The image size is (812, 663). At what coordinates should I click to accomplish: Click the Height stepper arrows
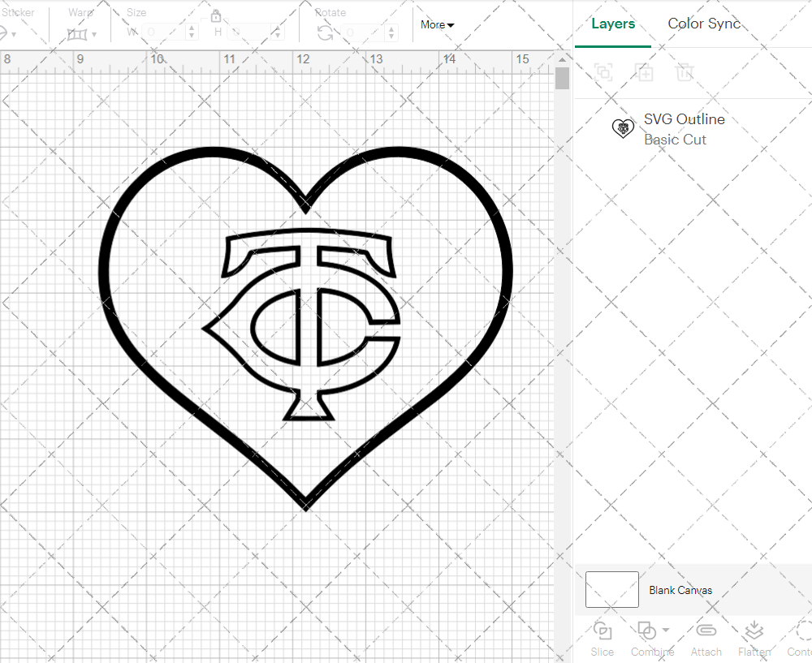(278, 32)
